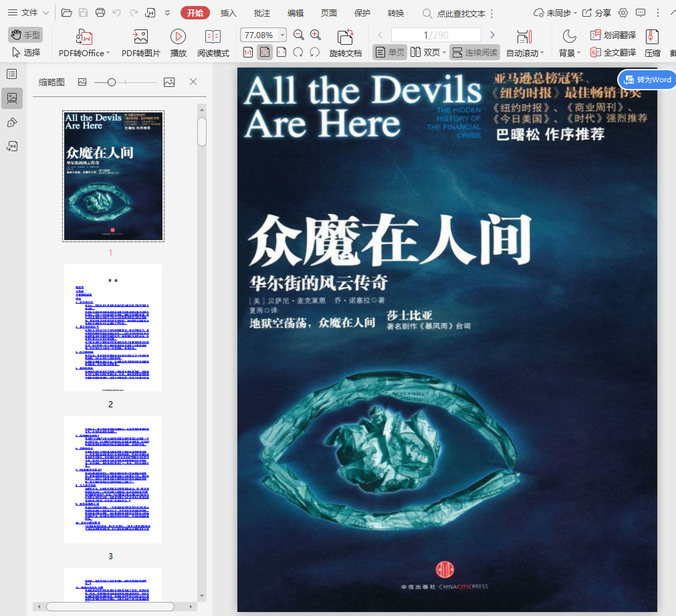The width and height of the screenshot is (676, 616).
Task: Click the search magnifier icon
Action: point(427,13)
